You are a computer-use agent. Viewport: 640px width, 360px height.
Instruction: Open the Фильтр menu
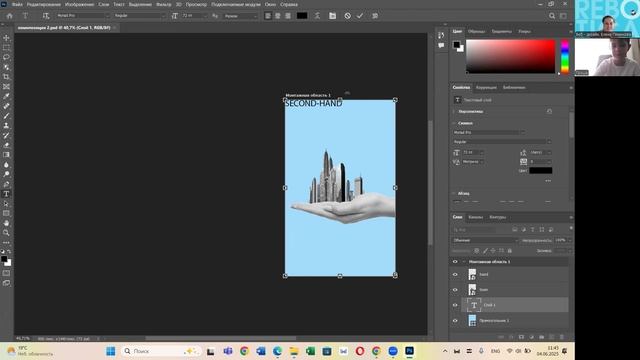coord(164,4)
